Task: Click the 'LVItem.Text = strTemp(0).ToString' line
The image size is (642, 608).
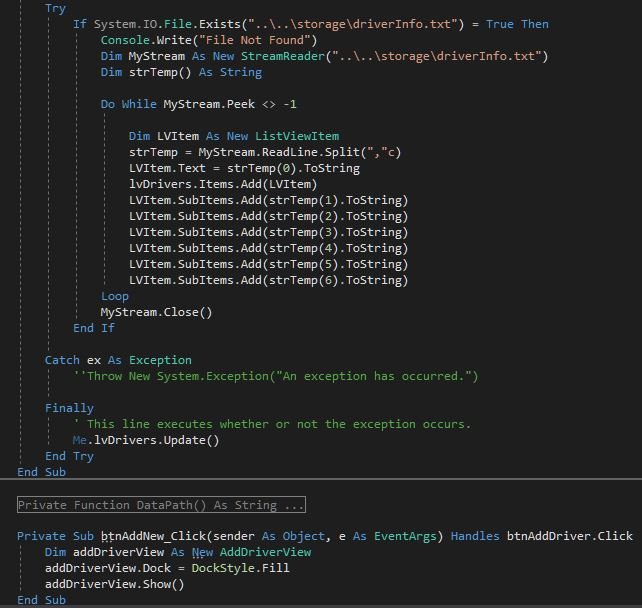Action: pos(244,168)
